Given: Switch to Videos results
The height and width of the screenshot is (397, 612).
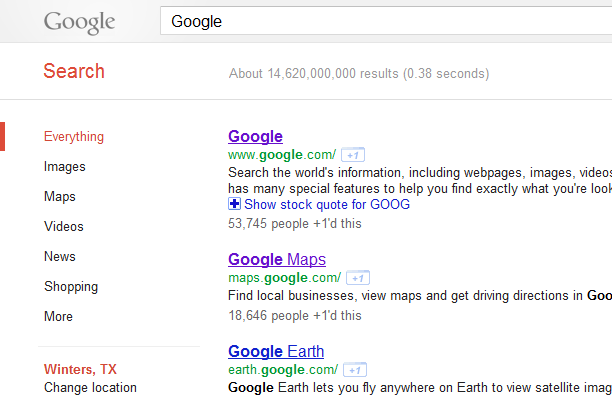Looking at the screenshot, I should [64, 226].
